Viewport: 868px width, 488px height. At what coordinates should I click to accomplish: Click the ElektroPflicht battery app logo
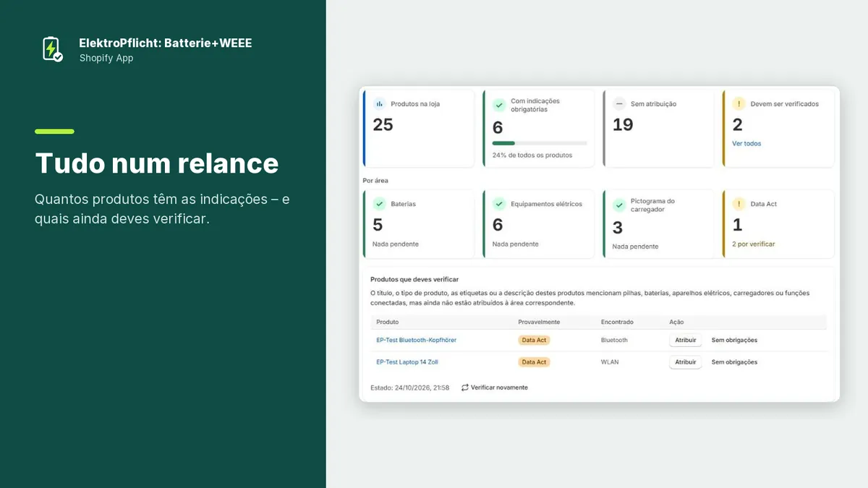pyautogui.click(x=52, y=49)
